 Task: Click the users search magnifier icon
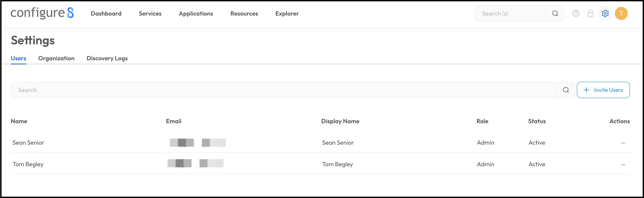(566, 90)
